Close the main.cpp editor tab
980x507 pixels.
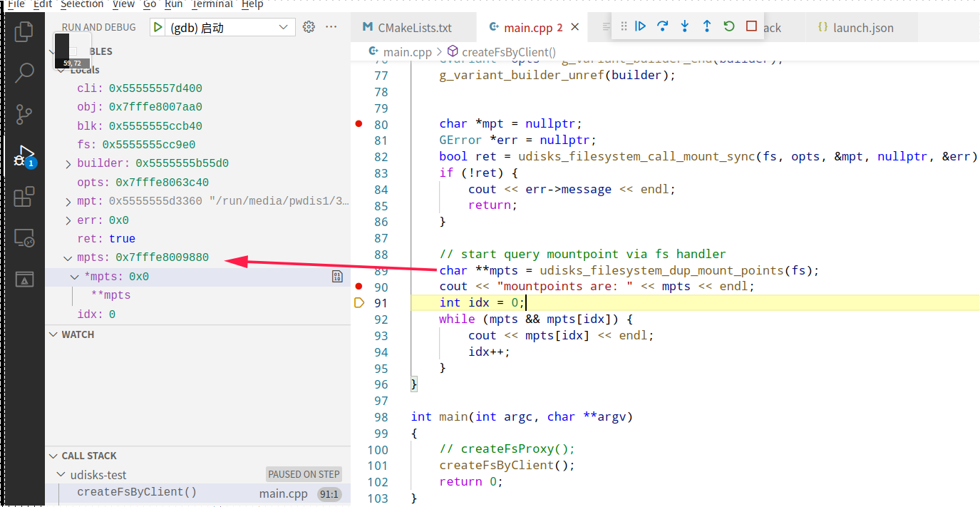tap(575, 27)
